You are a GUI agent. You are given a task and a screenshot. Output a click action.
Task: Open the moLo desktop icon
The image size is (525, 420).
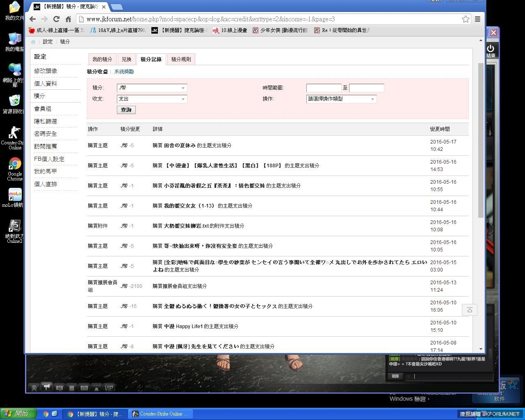[15, 198]
